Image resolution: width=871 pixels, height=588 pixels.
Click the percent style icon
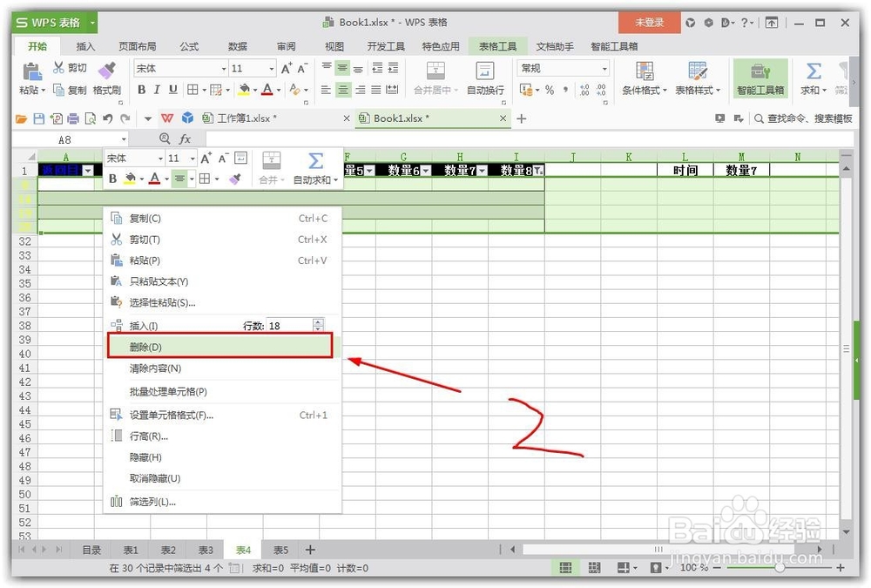pyautogui.click(x=550, y=90)
